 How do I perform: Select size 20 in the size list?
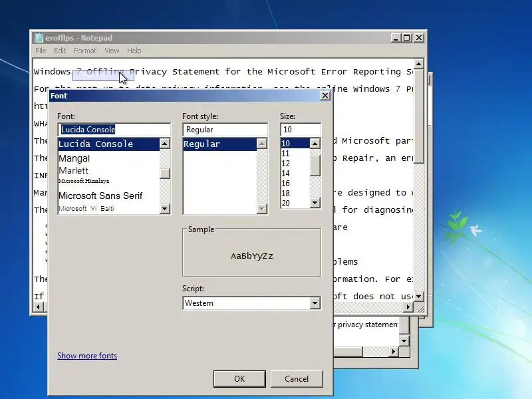(x=295, y=203)
